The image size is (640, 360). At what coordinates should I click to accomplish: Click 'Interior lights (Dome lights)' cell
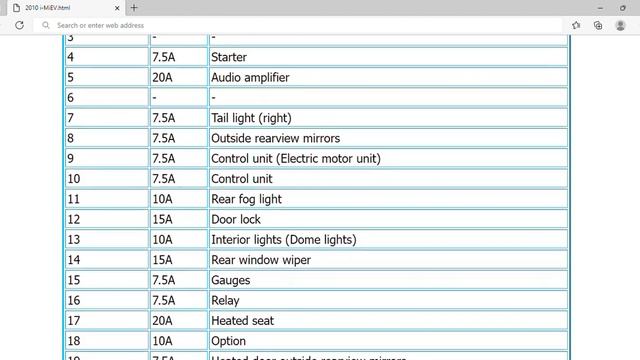pos(388,240)
